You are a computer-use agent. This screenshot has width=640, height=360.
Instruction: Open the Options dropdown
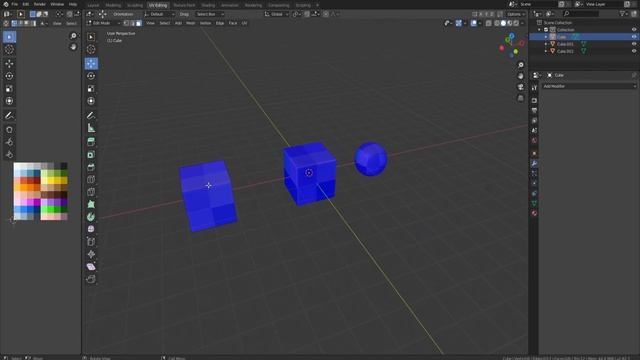click(516, 14)
